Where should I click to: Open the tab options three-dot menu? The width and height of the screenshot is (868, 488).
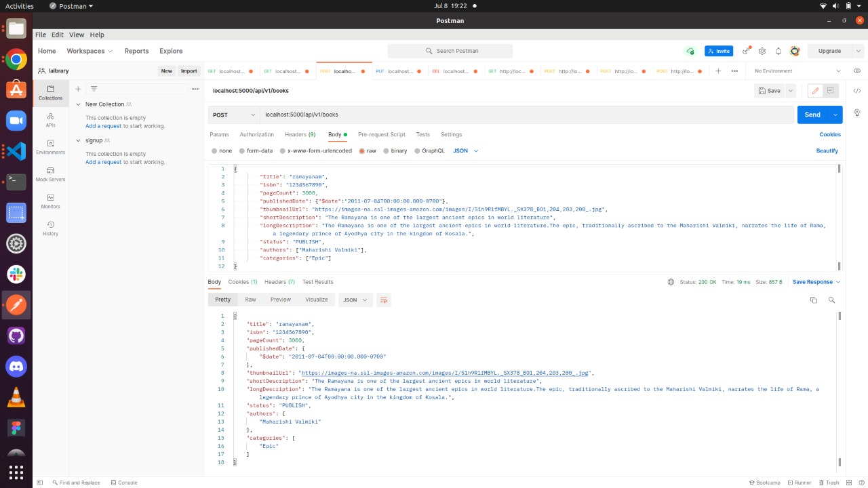735,71
